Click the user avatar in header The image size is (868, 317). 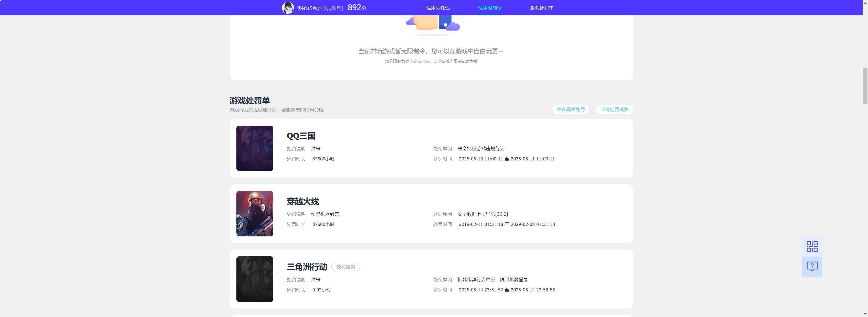coord(288,8)
